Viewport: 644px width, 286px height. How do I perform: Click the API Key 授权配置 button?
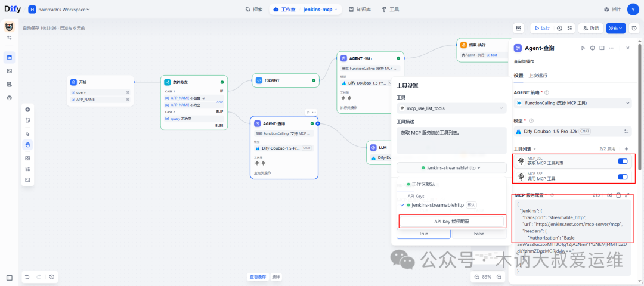451,221
